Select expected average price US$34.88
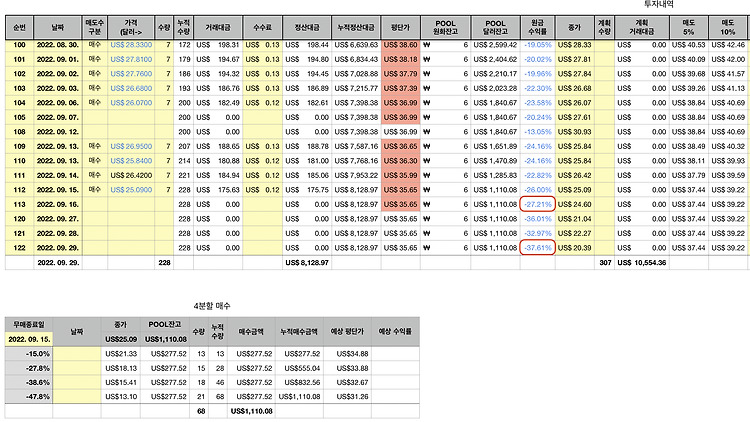This screenshot has height=422, width=750. click(352, 354)
